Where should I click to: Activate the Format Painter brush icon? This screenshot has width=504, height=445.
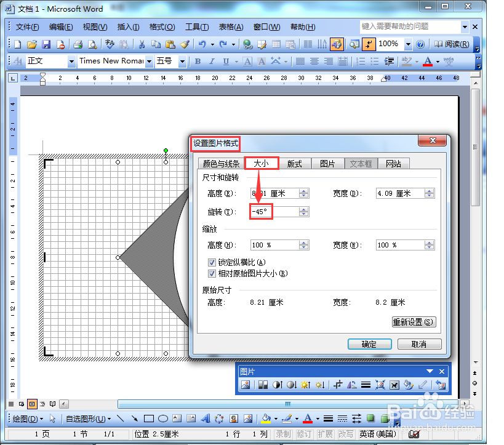tap(185, 44)
